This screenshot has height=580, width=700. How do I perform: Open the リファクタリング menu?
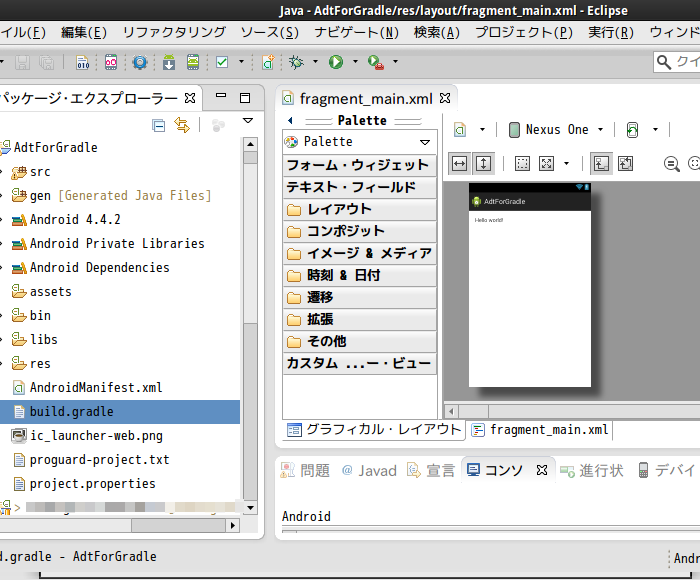pyautogui.click(x=174, y=33)
